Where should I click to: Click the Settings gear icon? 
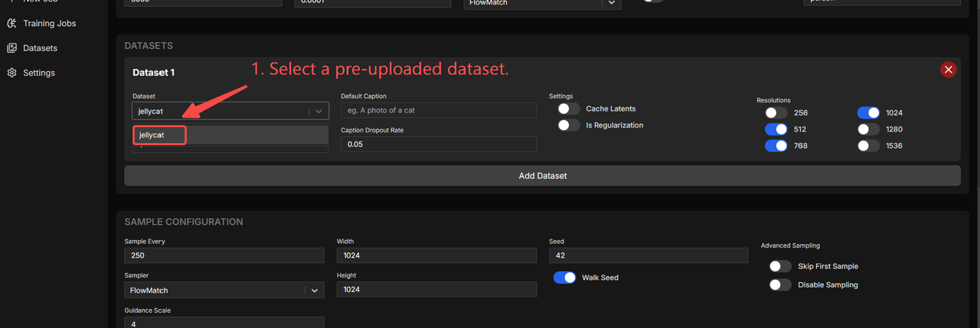tap(12, 73)
